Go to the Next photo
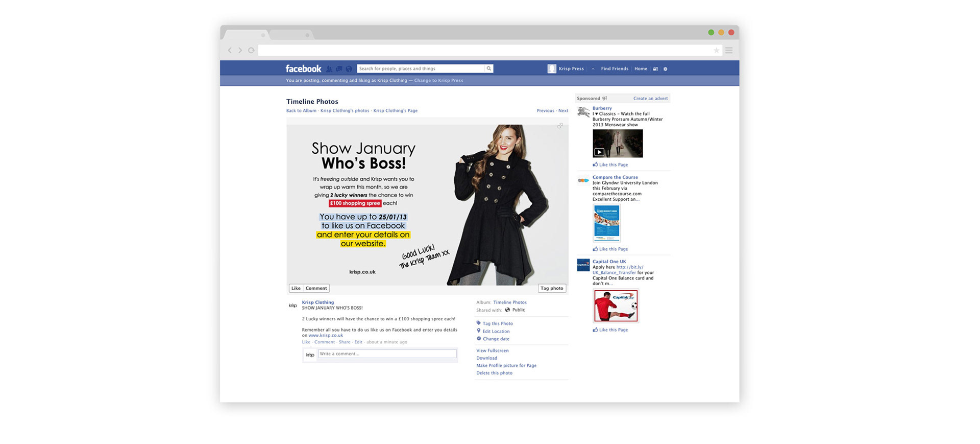Viewport: 980px width, 444px height. (563, 110)
